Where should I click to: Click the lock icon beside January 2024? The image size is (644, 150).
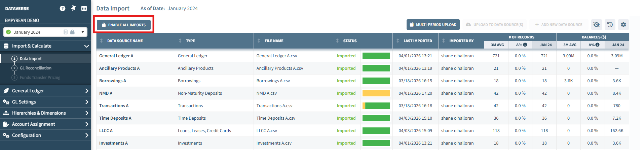[x=72, y=32]
